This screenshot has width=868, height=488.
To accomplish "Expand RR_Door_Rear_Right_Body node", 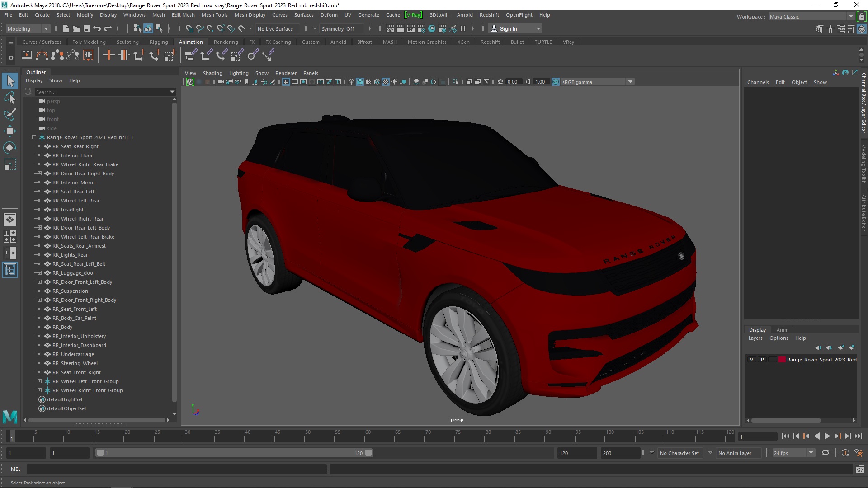I will tap(39, 174).
